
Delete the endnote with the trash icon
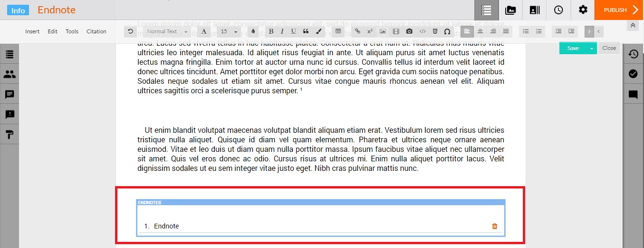(494, 226)
